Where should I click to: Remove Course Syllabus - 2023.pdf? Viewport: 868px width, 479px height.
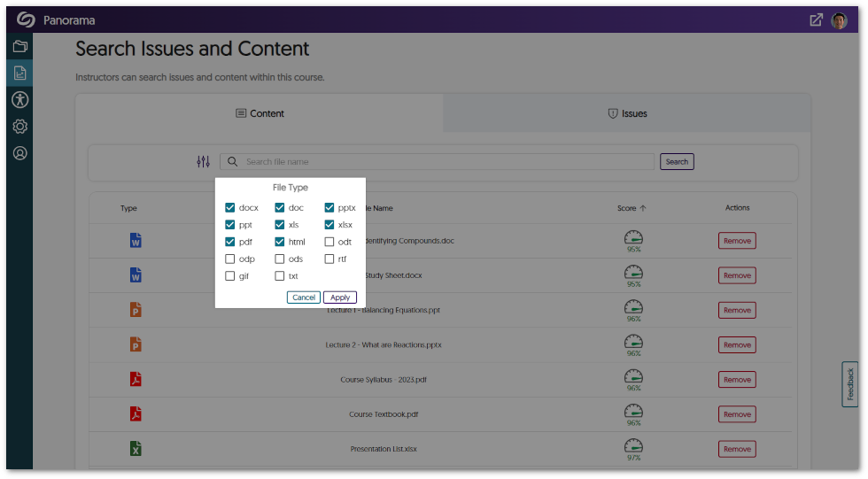(x=737, y=380)
